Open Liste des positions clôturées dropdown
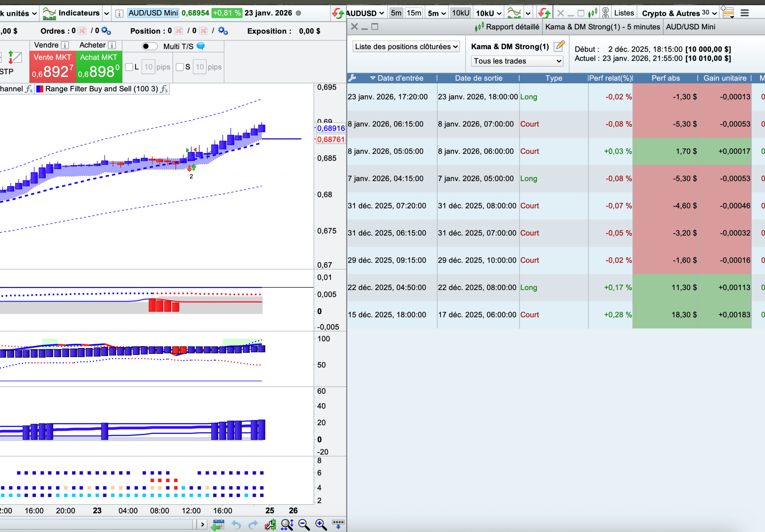Image resolution: width=765 pixels, height=532 pixels. (x=406, y=47)
